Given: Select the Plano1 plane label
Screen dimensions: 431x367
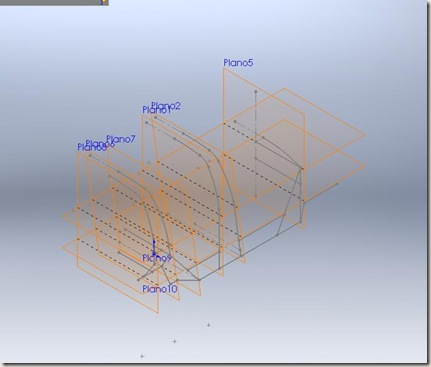Looking at the screenshot, I should (x=157, y=110).
